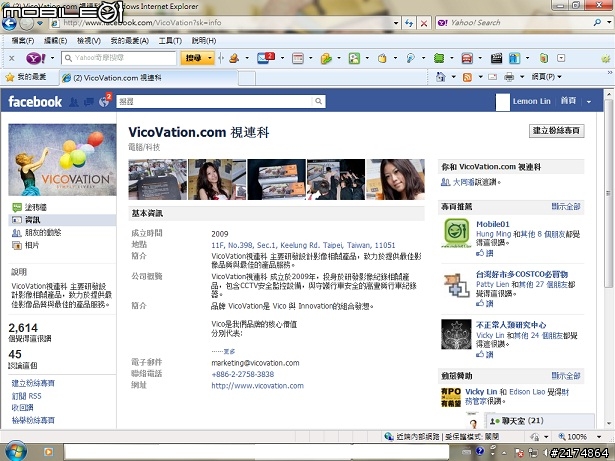The height and width of the screenshot is (461, 615).
Task: Click the 建立粉絲專頁 button
Action: 556,131
